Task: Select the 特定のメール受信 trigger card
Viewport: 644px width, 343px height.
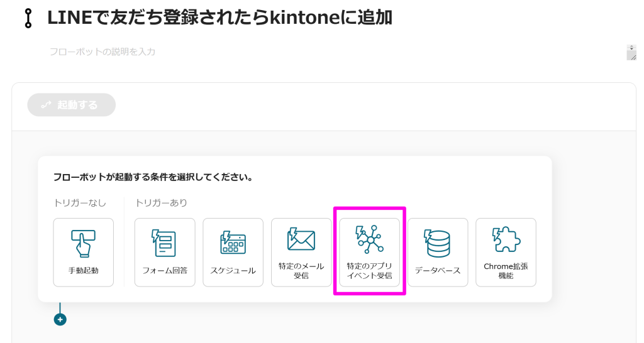Action: click(301, 253)
